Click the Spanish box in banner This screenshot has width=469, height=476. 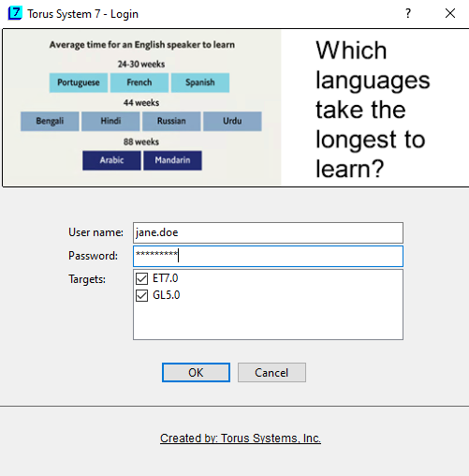point(200,82)
